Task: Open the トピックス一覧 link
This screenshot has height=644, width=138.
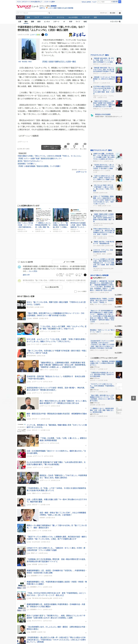Action: (115, 21)
